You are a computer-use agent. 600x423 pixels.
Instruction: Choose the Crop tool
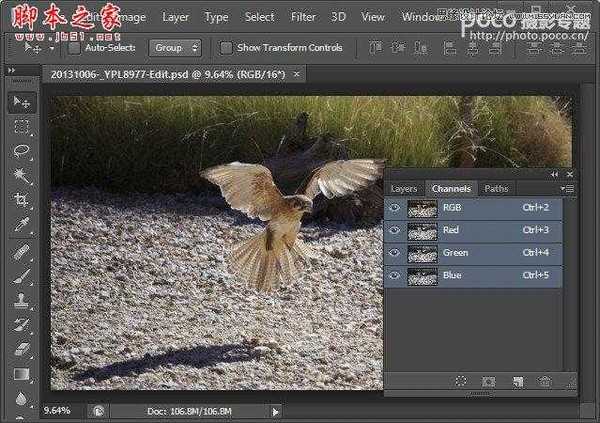[x=21, y=200]
